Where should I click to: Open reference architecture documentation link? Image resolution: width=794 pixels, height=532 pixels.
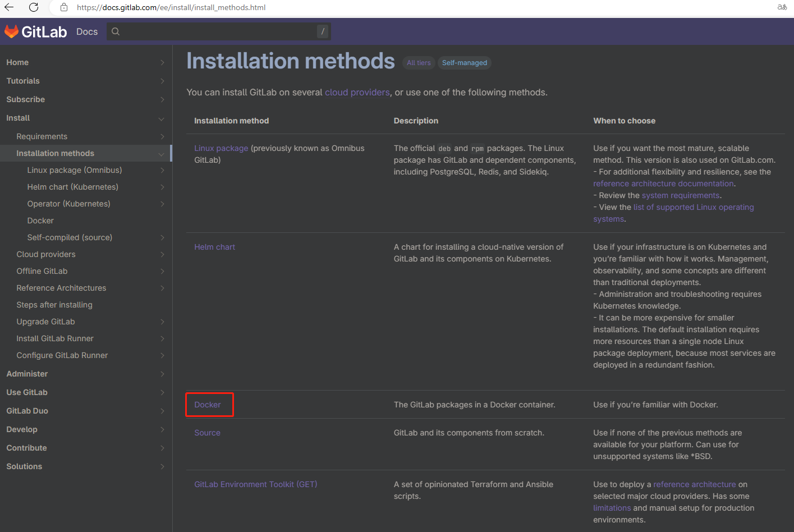point(663,184)
